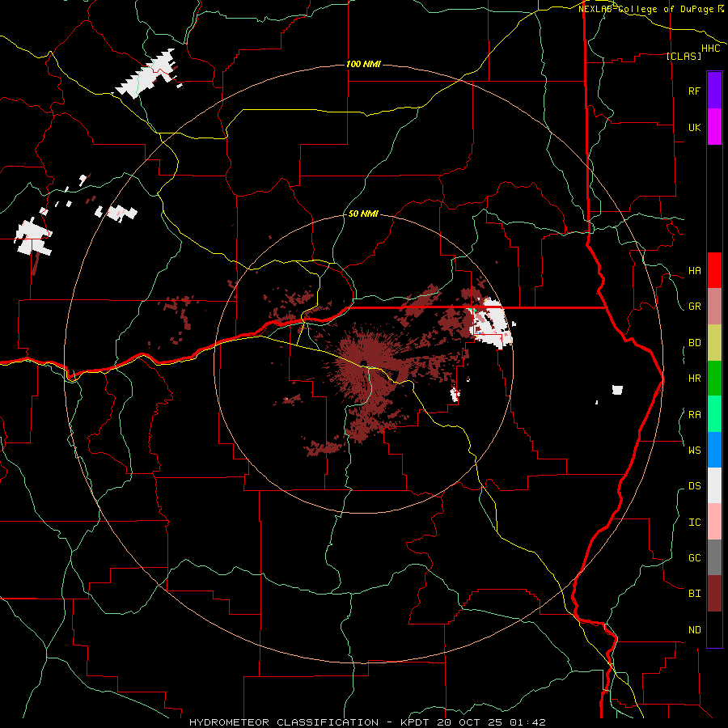Screen dimensions: 728x728
Task: Click the WS blue legend swatch
Action: click(714, 450)
